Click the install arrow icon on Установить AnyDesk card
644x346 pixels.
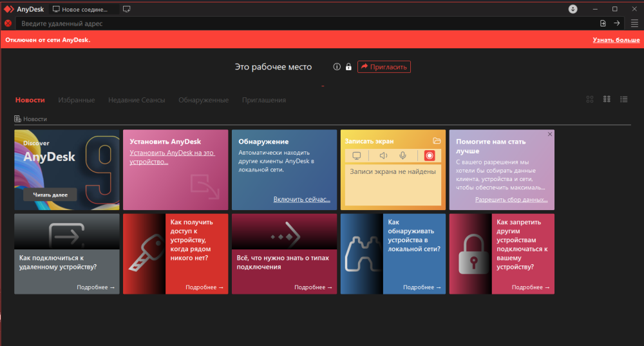(x=205, y=187)
